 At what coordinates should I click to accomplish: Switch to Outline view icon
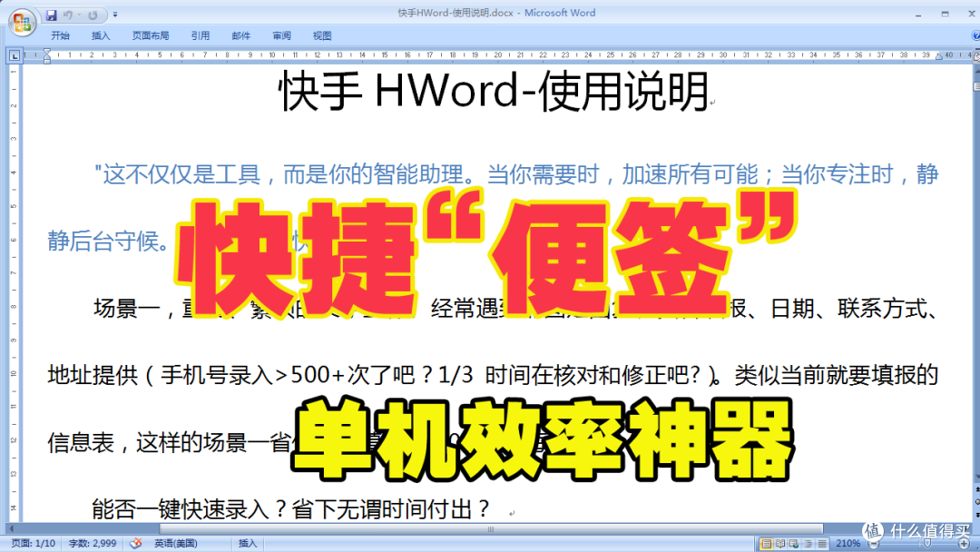tap(808, 544)
